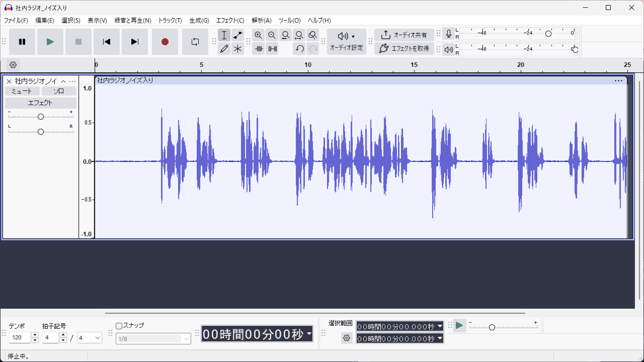Select the Envelope tool
Viewport: 644px width, 362px height.
click(x=238, y=35)
